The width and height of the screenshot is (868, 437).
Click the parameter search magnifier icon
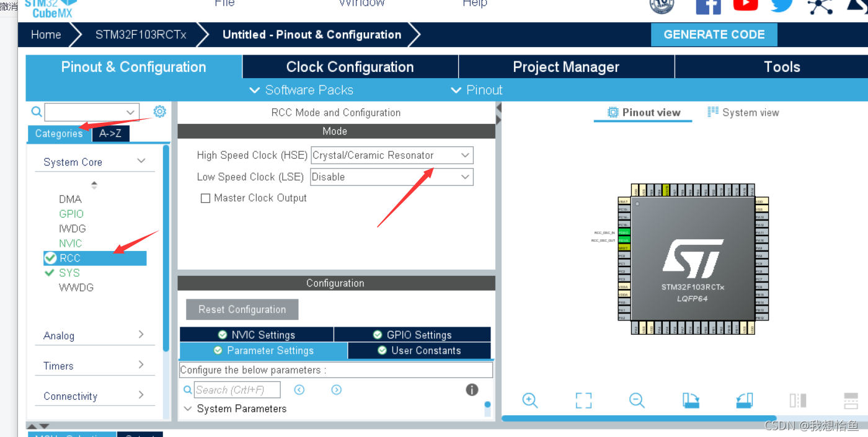(188, 390)
